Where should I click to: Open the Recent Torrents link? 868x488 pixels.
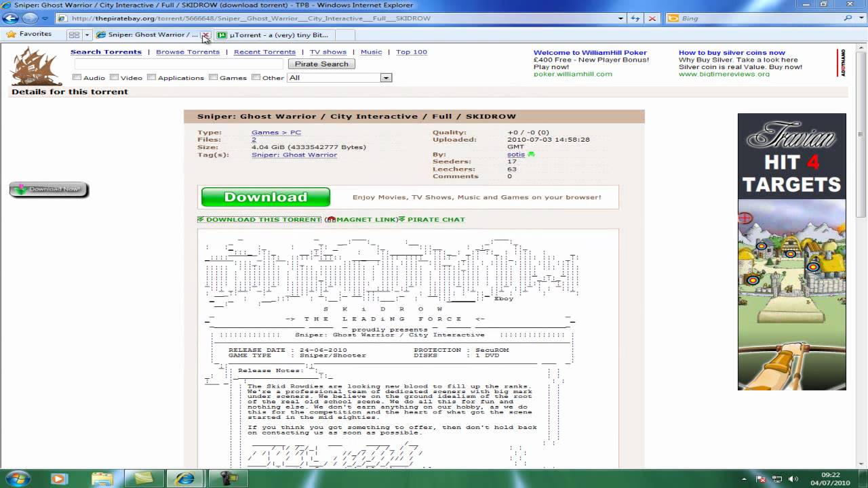point(264,52)
